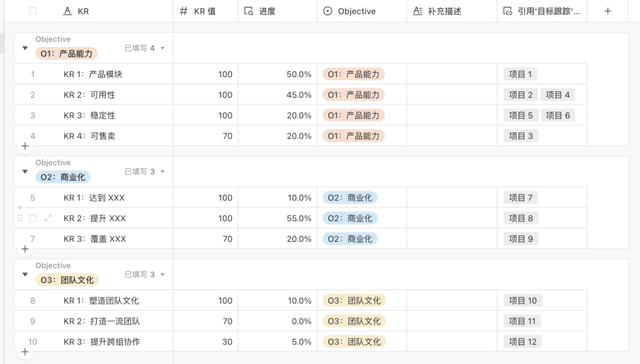The image size is (640, 364).
Task: Click the empty 补充描述 cell for KR 3: 覆盖 XXX
Action: [x=452, y=239]
